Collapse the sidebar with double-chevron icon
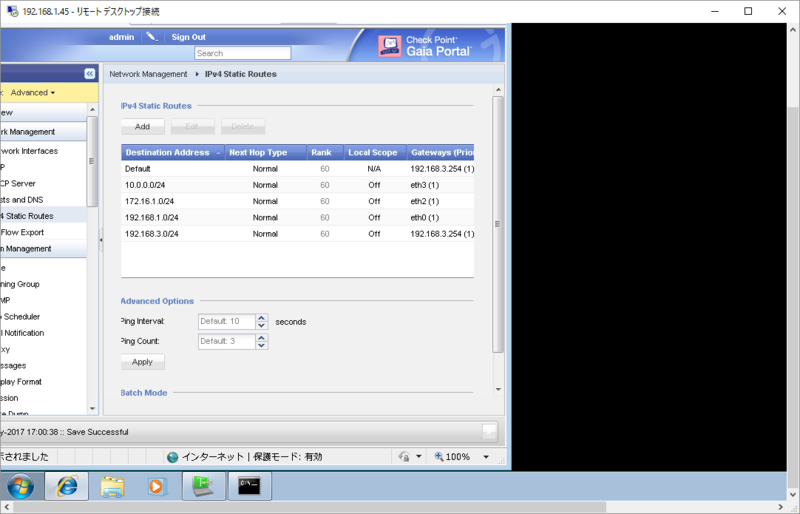 [90, 74]
